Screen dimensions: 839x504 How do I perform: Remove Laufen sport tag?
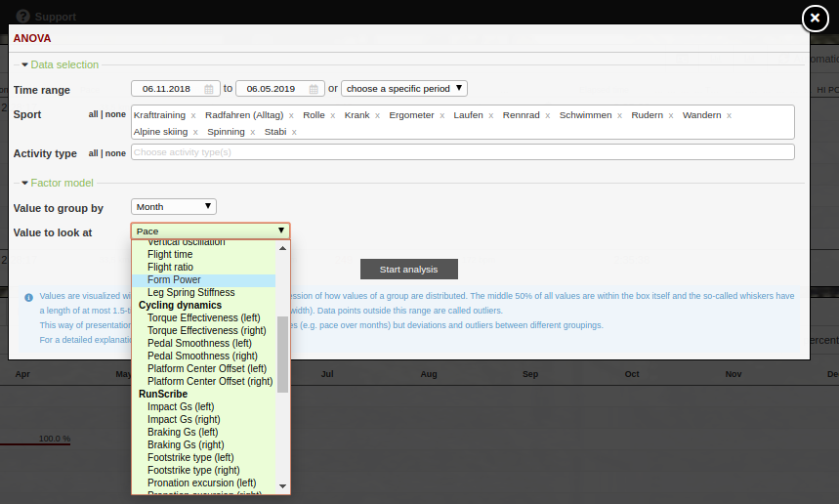click(490, 115)
